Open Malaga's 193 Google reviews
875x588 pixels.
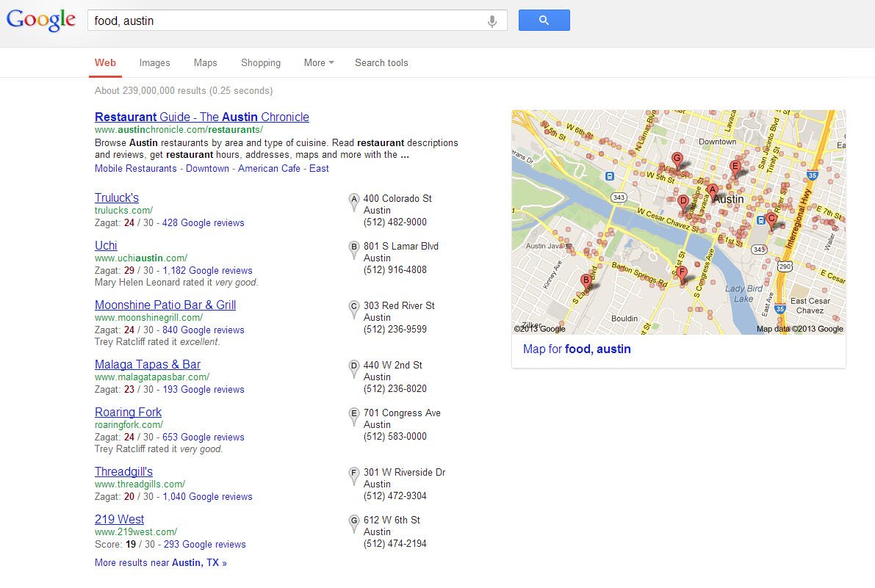203,390
